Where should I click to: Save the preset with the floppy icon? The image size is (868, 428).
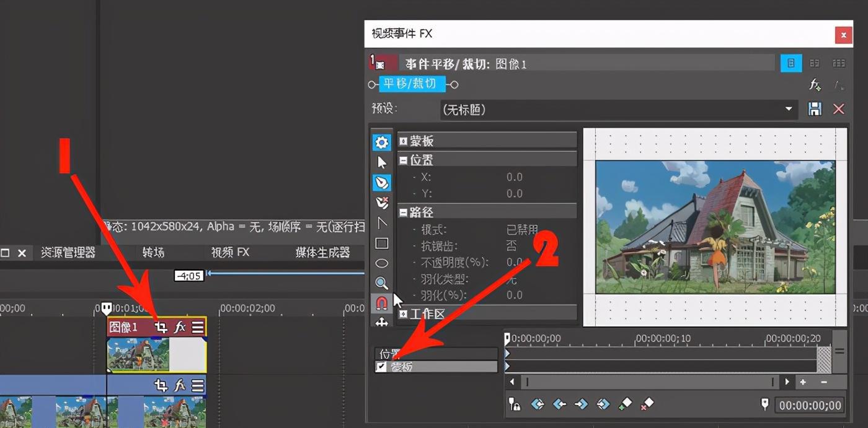click(815, 109)
